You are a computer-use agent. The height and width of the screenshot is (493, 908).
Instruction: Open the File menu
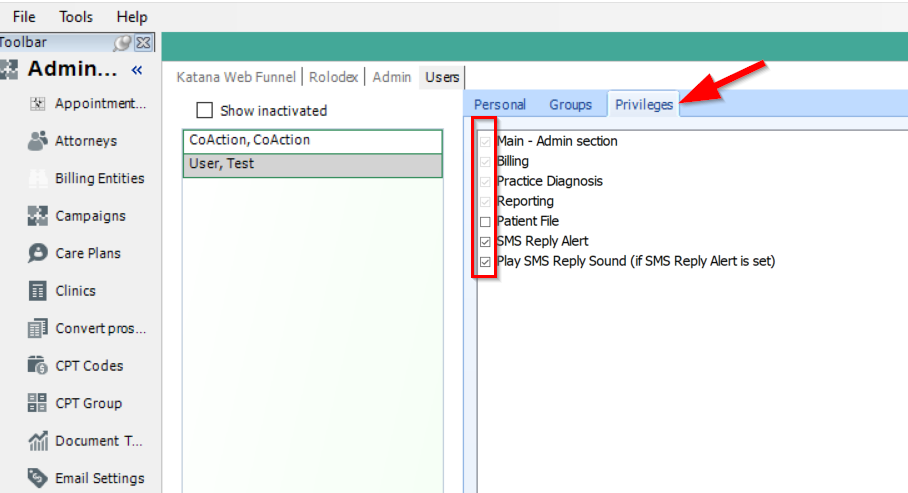click(24, 17)
